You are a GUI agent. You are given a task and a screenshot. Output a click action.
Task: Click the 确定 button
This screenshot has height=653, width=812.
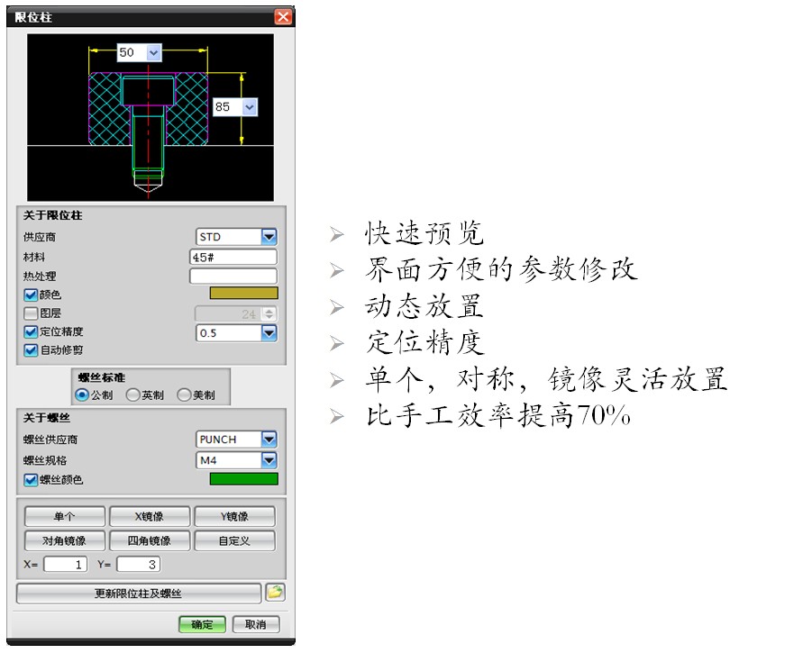pos(202,625)
